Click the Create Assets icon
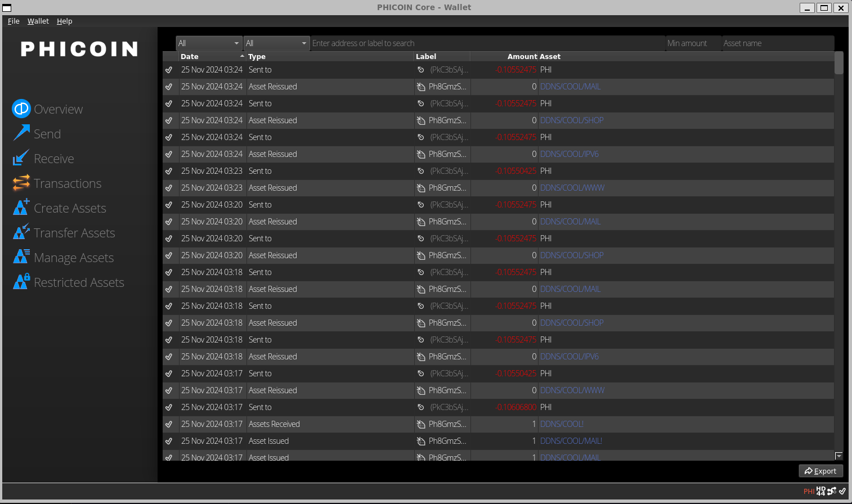Image resolution: width=852 pixels, height=504 pixels. pyautogui.click(x=21, y=208)
